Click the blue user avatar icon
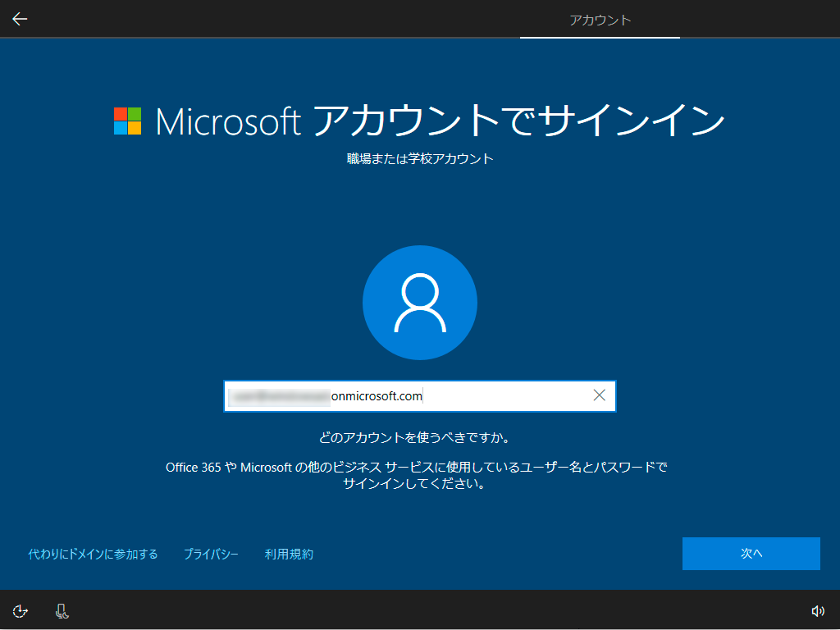 coord(420,303)
